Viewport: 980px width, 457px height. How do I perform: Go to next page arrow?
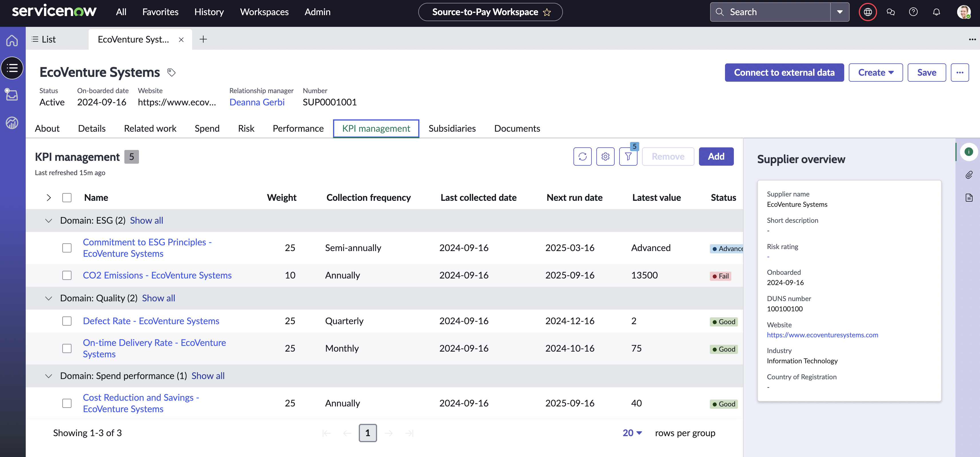(x=389, y=433)
